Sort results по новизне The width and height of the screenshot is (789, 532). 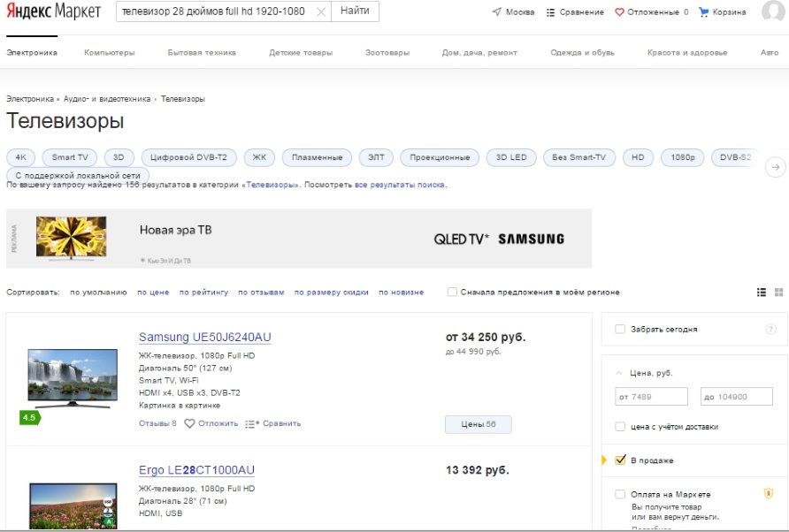401,293
